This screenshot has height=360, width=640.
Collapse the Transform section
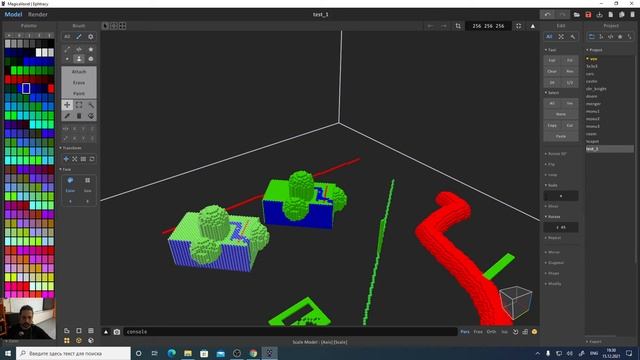(72, 148)
